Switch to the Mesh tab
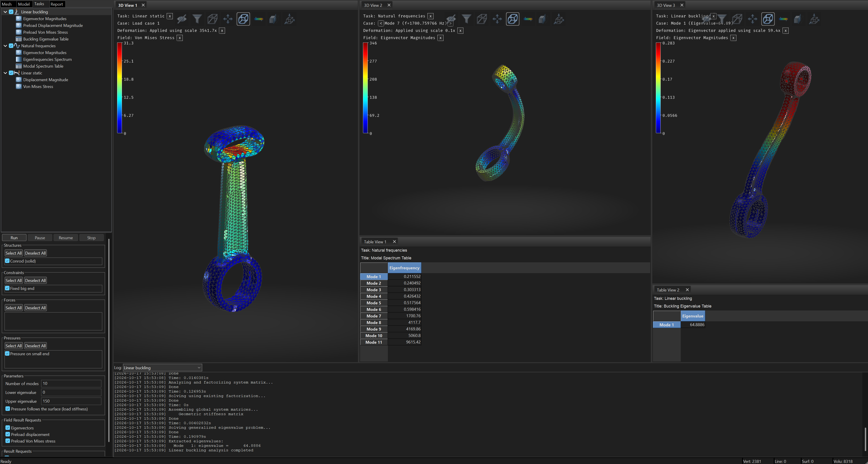 [x=7, y=4]
